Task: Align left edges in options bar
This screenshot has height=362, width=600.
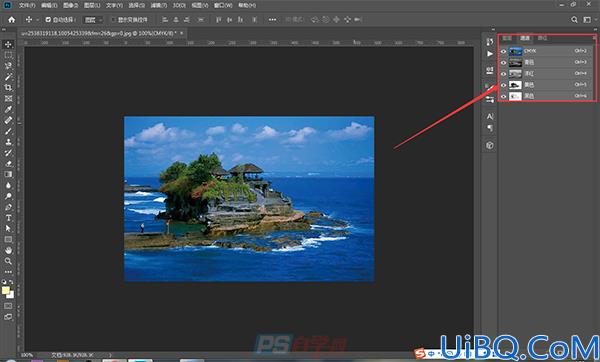Action: (165, 20)
